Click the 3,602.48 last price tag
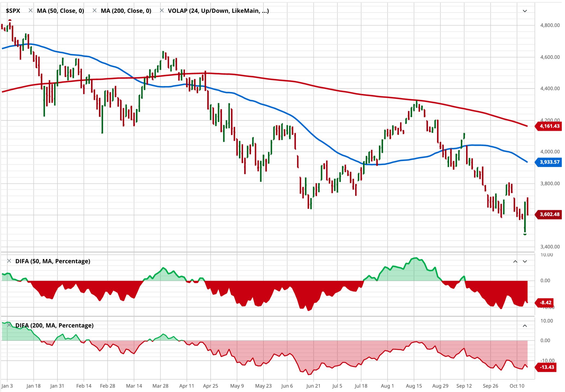This screenshot has width=565, height=392. [549, 214]
